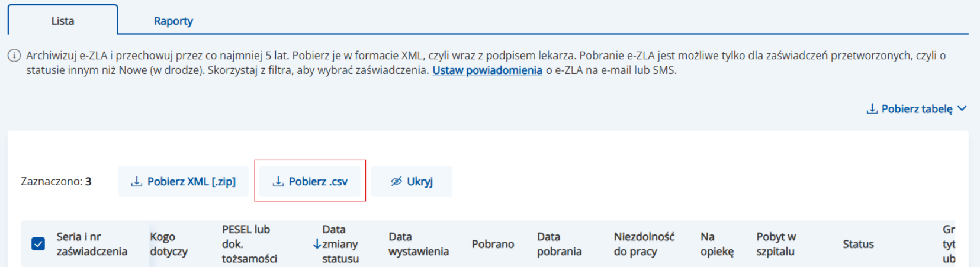Open the Ustaw powiadomienia link
This screenshot has height=267, width=980.
(x=487, y=70)
